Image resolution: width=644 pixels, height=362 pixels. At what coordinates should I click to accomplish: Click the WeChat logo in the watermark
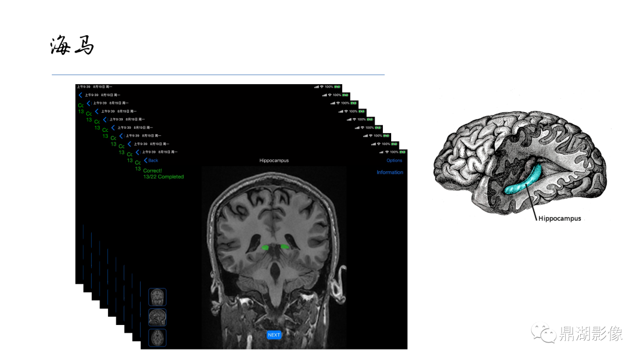(543, 333)
